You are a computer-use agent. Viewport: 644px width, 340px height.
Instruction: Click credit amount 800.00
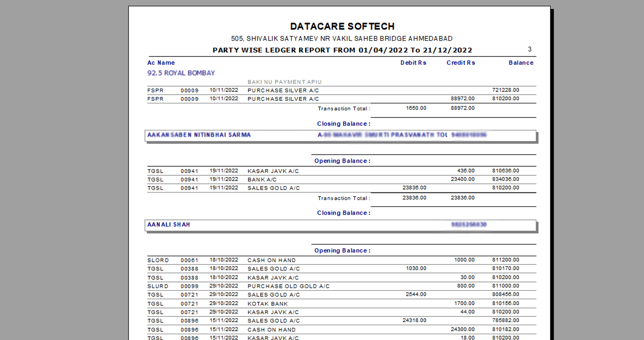point(466,286)
